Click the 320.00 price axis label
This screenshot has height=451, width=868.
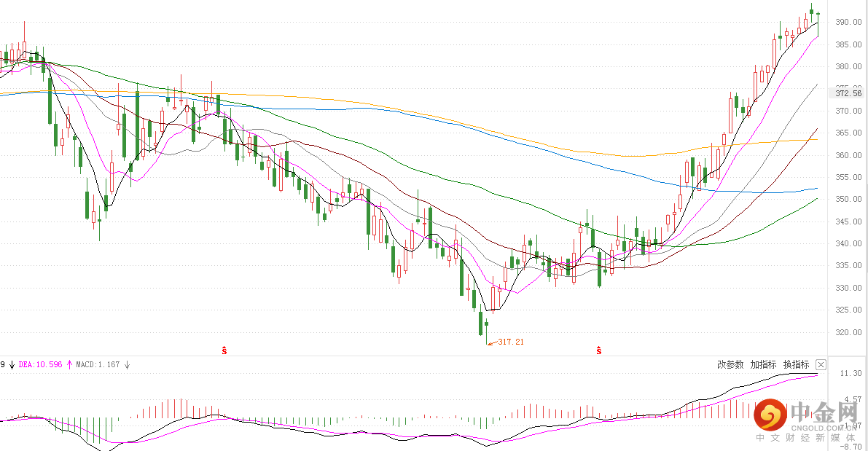point(848,332)
